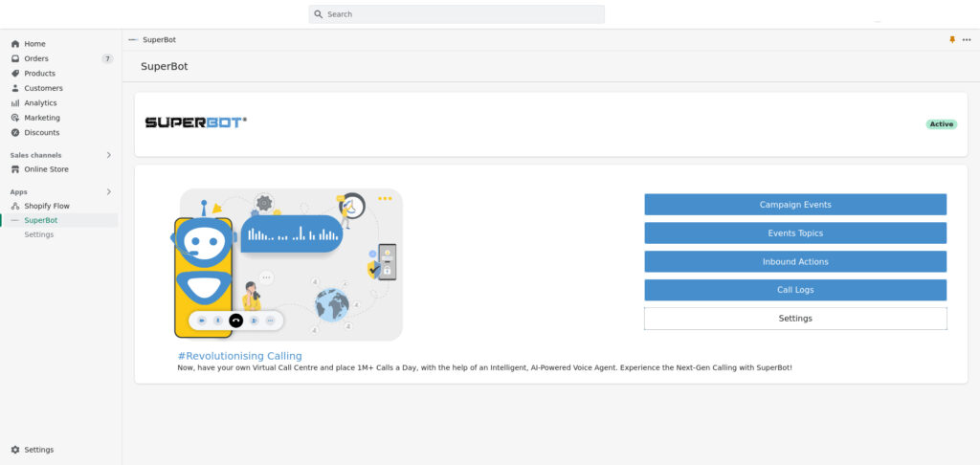Screen dimensions: 980x465
Task: Click the Discounts percent icon
Action: pos(15,132)
